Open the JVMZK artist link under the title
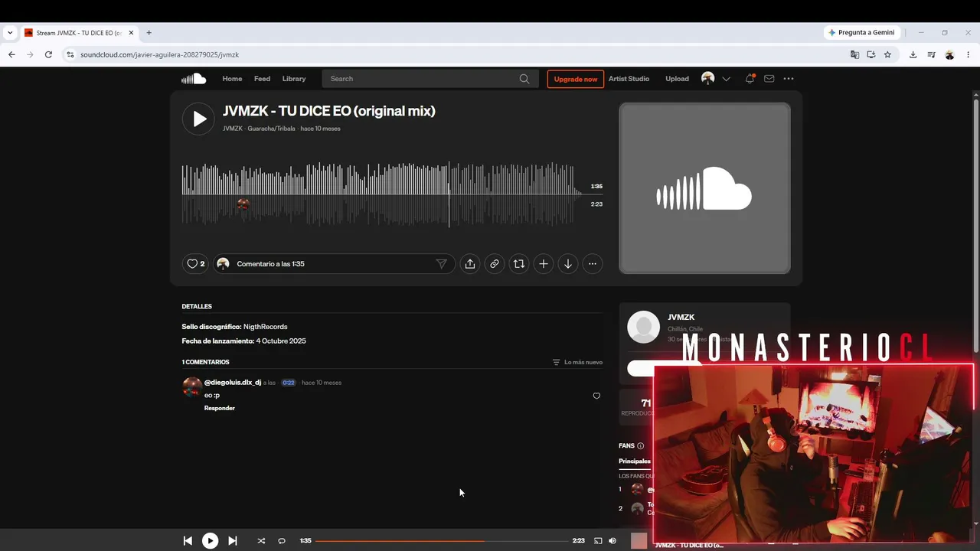The width and height of the screenshot is (980, 551). (233, 129)
